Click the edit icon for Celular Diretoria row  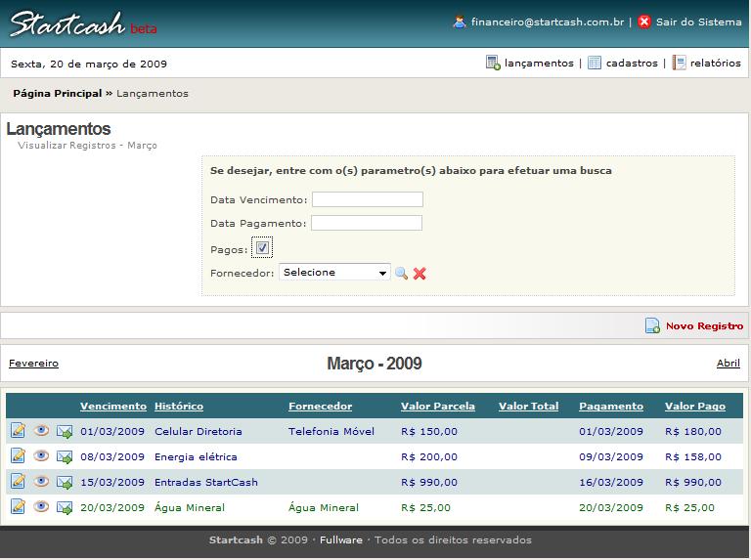(x=18, y=430)
